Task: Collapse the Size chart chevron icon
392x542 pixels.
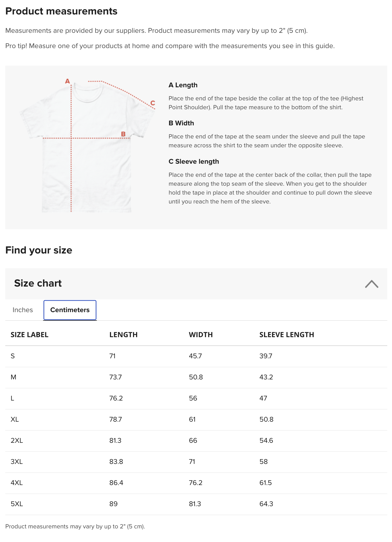Action: click(x=371, y=284)
